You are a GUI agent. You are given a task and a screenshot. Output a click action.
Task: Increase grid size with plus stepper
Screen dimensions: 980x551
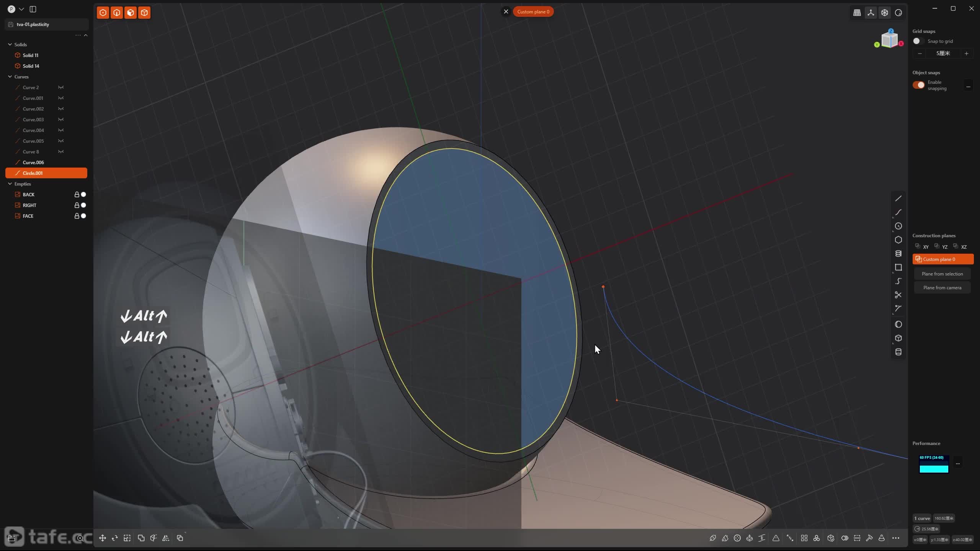tap(966, 54)
